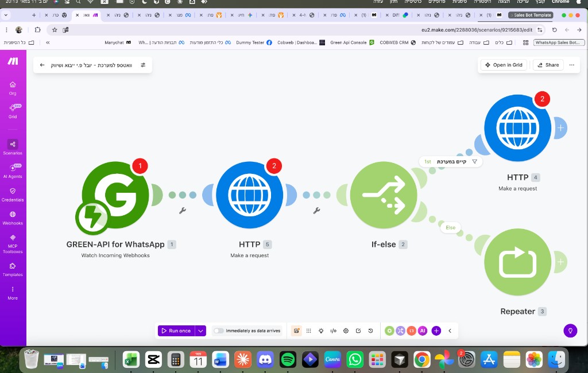Open the filter on the first If-else route
Viewport: 588px width, 373px height.
pyautogui.click(x=474, y=162)
